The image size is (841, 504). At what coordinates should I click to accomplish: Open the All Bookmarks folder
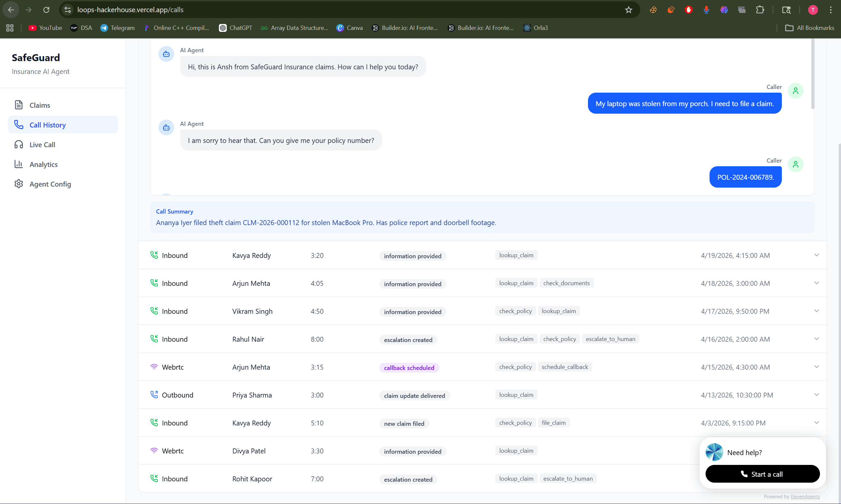pos(809,28)
